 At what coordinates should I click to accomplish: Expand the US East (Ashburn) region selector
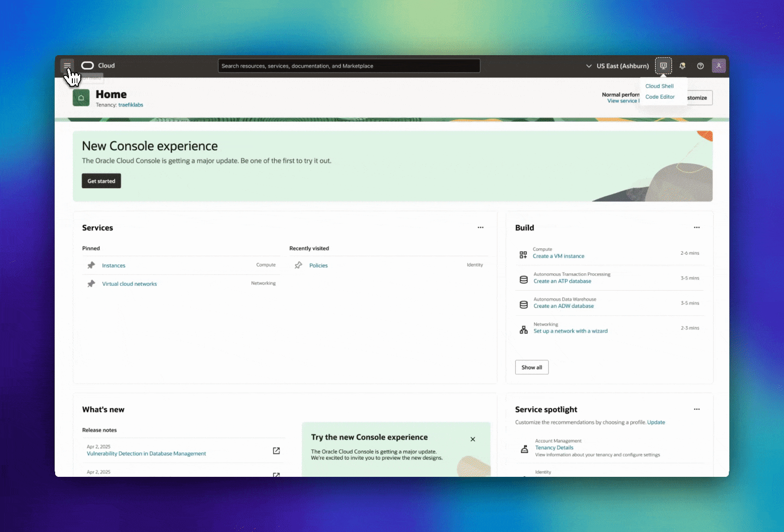(618, 66)
